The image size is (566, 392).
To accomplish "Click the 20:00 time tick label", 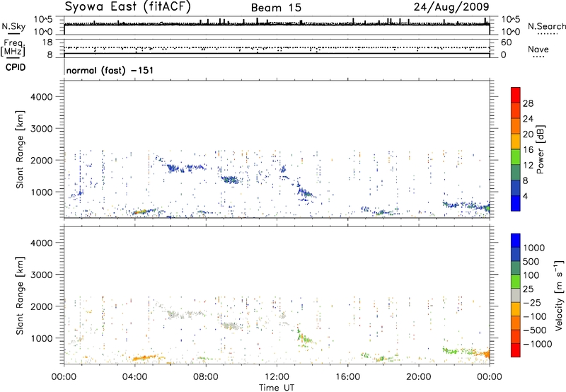I will (418, 377).
